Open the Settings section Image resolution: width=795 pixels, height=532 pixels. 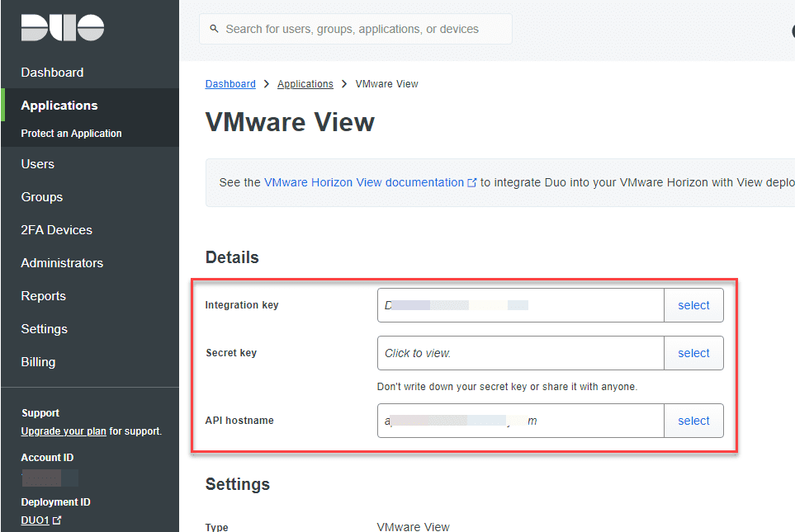click(44, 328)
